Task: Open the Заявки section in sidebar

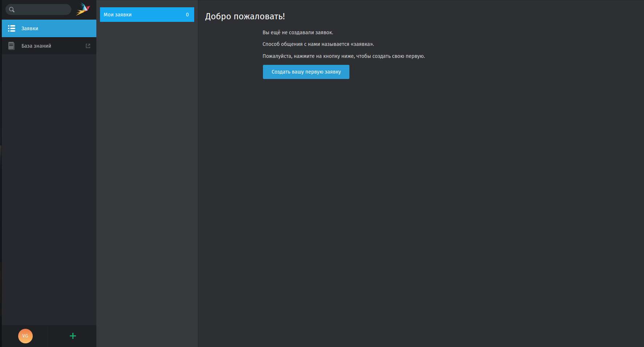Action: click(30, 28)
